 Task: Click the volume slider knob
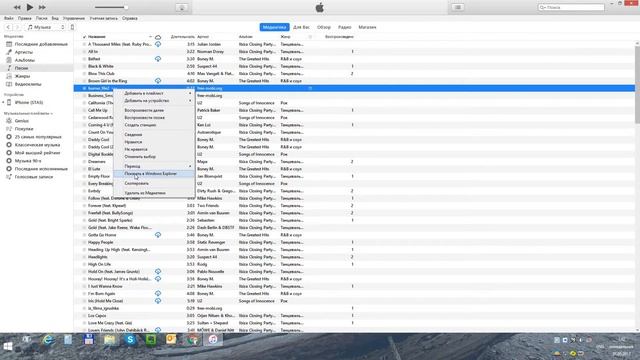click(x=126, y=7)
